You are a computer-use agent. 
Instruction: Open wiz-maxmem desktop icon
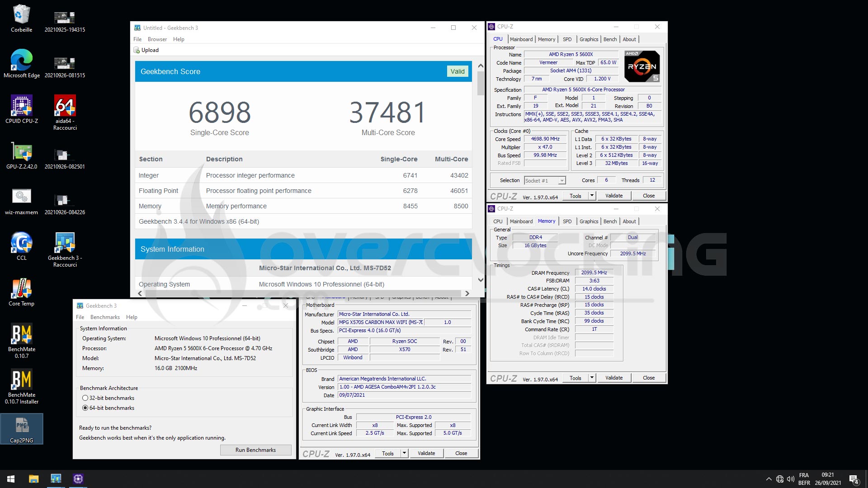click(x=21, y=201)
